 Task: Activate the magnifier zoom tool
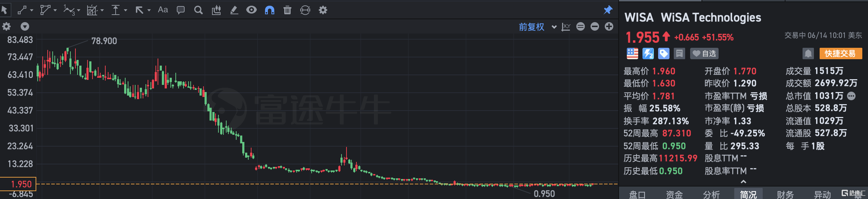tap(199, 10)
